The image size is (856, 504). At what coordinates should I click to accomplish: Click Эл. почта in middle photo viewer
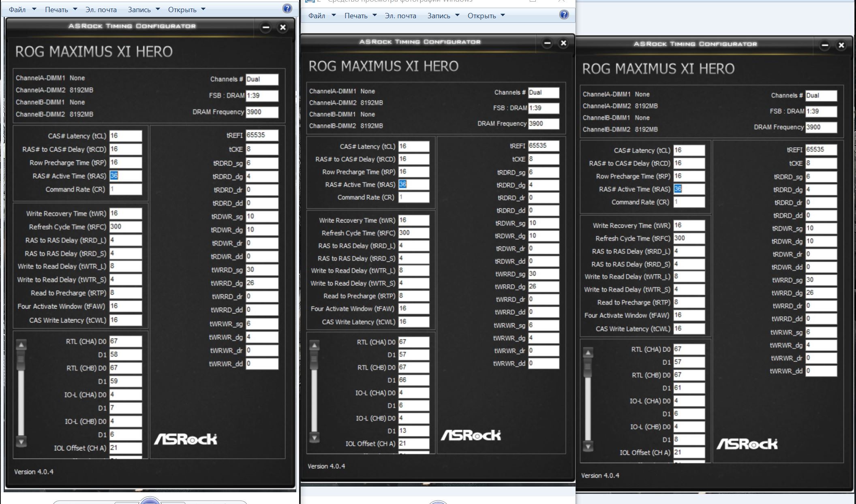(x=400, y=16)
